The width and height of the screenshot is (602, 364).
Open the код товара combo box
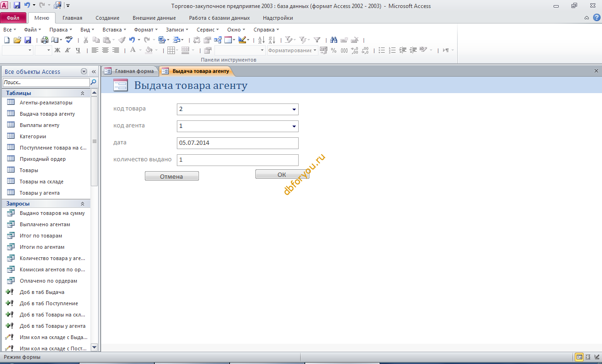[x=294, y=110]
